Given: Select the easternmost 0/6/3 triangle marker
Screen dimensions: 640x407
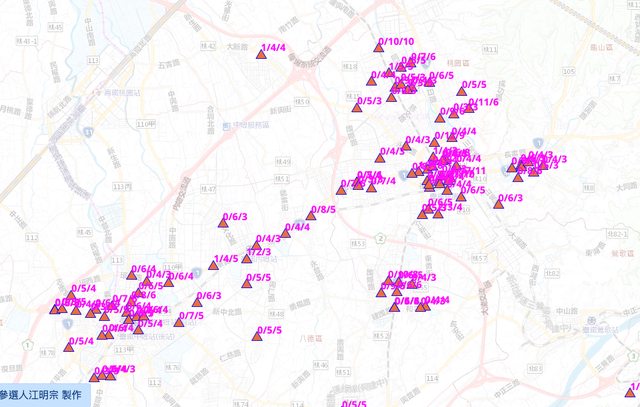Looking at the screenshot, I should point(498,204).
